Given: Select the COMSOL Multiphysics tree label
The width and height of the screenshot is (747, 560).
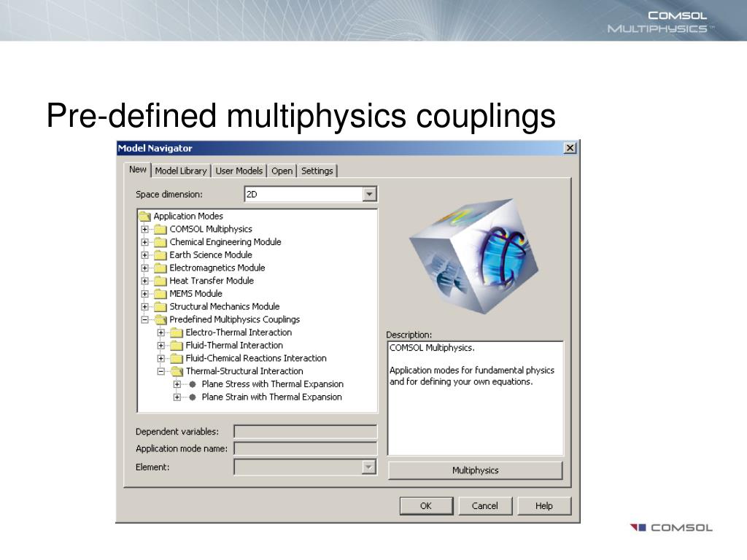Looking at the screenshot, I should click(x=211, y=230).
